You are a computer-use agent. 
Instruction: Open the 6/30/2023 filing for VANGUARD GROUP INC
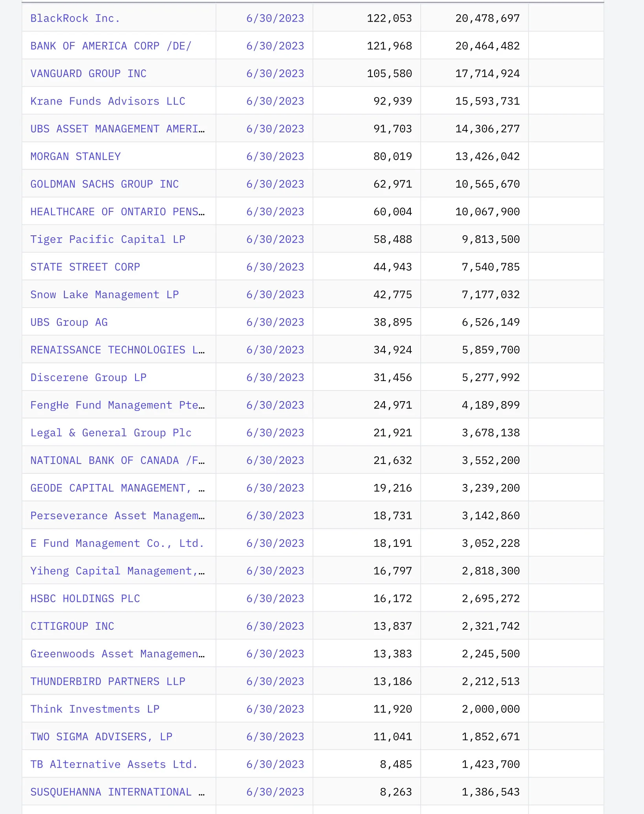tap(275, 73)
